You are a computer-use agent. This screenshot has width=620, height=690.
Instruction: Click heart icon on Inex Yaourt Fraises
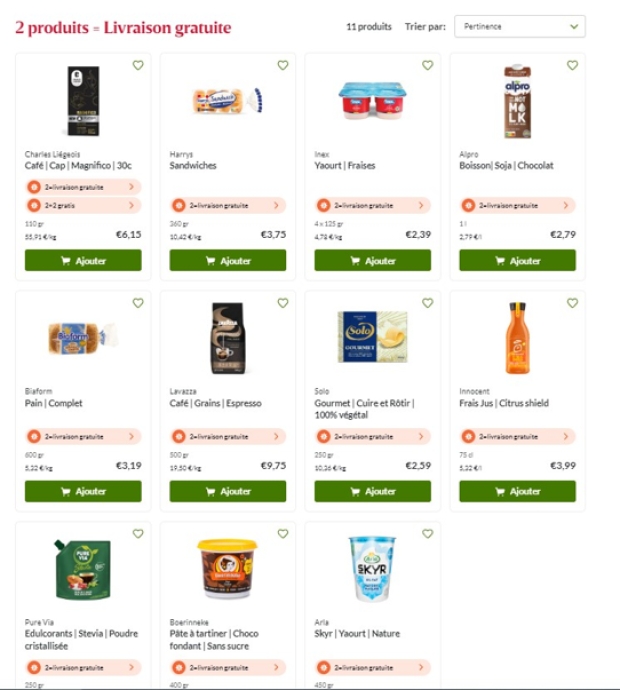click(428, 65)
